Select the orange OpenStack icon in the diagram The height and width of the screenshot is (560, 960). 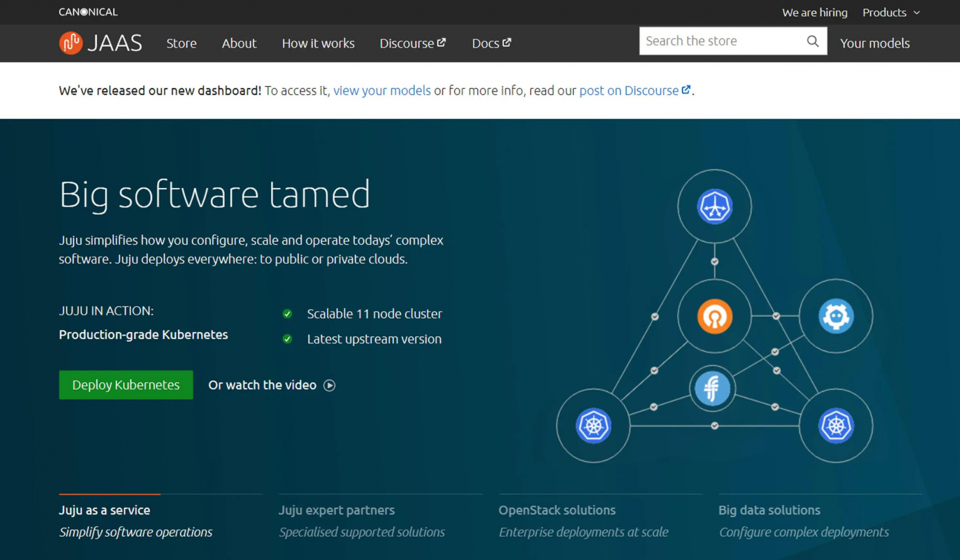[x=714, y=316]
